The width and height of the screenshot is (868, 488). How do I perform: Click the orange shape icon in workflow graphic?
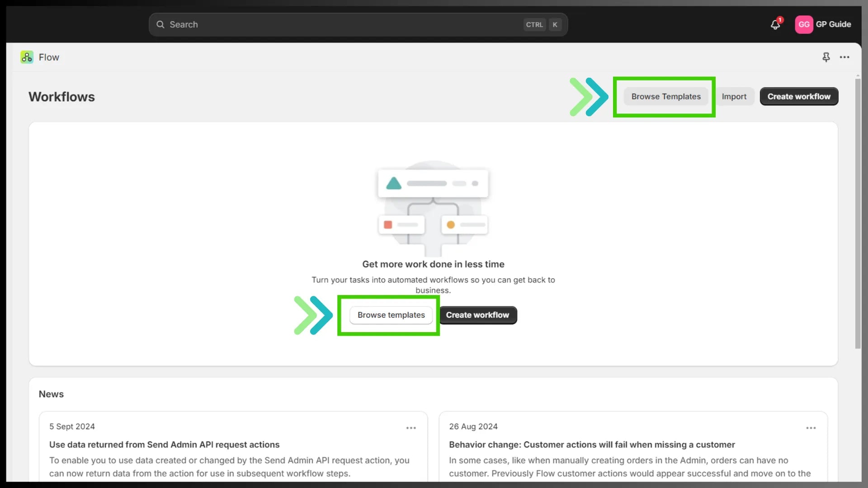451,225
